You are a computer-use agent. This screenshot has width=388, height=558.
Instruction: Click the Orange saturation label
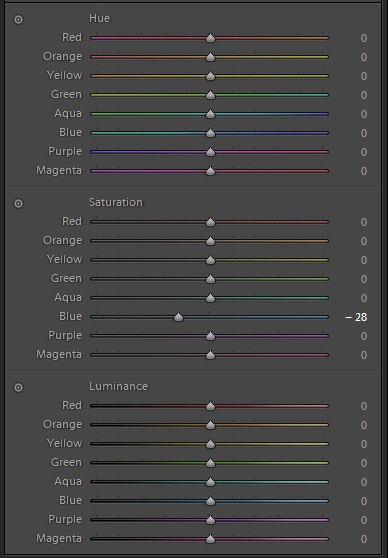click(62, 241)
